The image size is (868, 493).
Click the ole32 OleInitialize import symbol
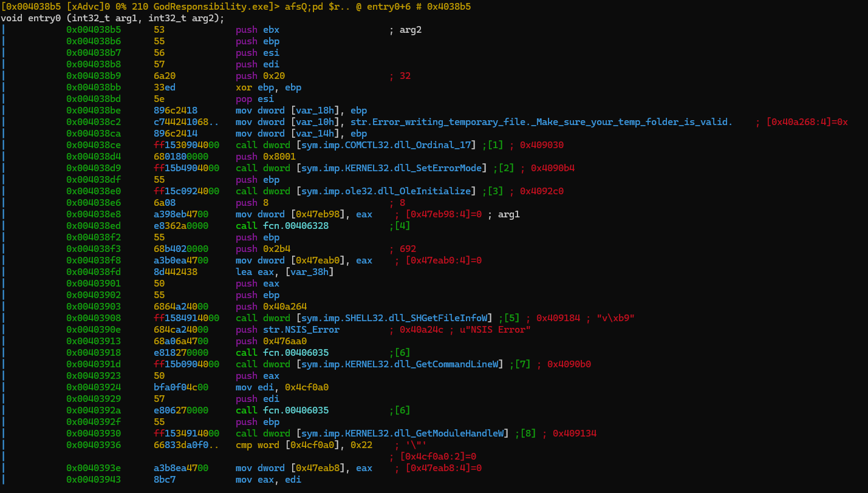(386, 191)
